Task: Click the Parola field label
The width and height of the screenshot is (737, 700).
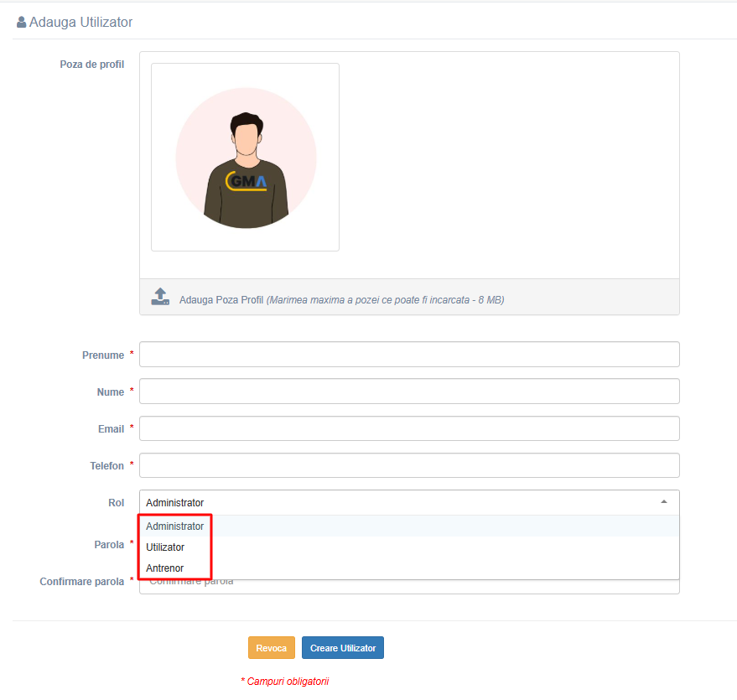Action: click(x=109, y=545)
